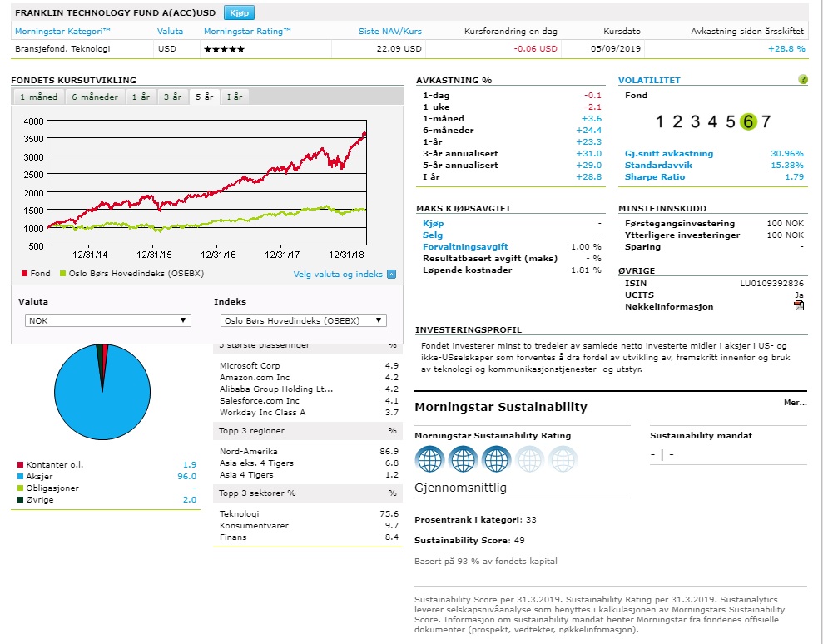Click the five-star Morningstar rating
Viewport: 823px width, 644px height.
point(224,49)
